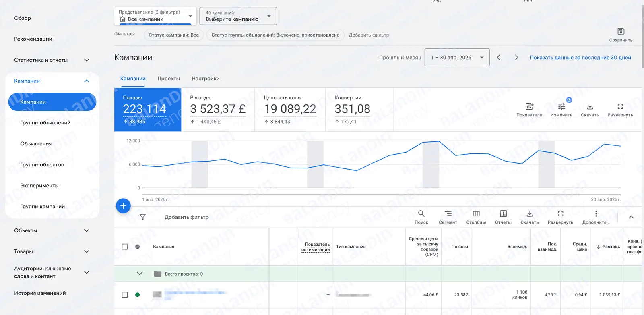The width and height of the screenshot is (644, 315).
Task: Open Группы объявлений in the sidebar
Action: 45,123
